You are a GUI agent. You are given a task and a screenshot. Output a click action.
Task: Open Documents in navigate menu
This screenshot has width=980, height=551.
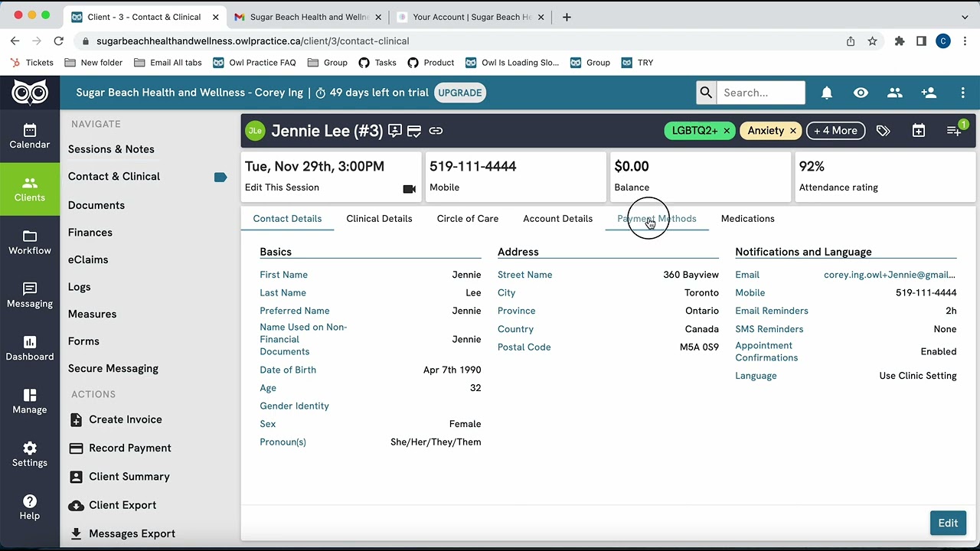click(x=96, y=205)
